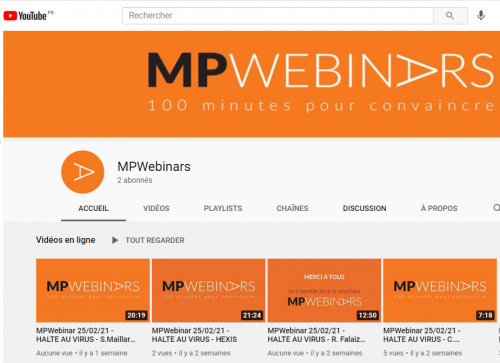Open video title ending S.Maillar...
Image resolution: width=500 pixels, height=363 pixels.
[86, 335]
